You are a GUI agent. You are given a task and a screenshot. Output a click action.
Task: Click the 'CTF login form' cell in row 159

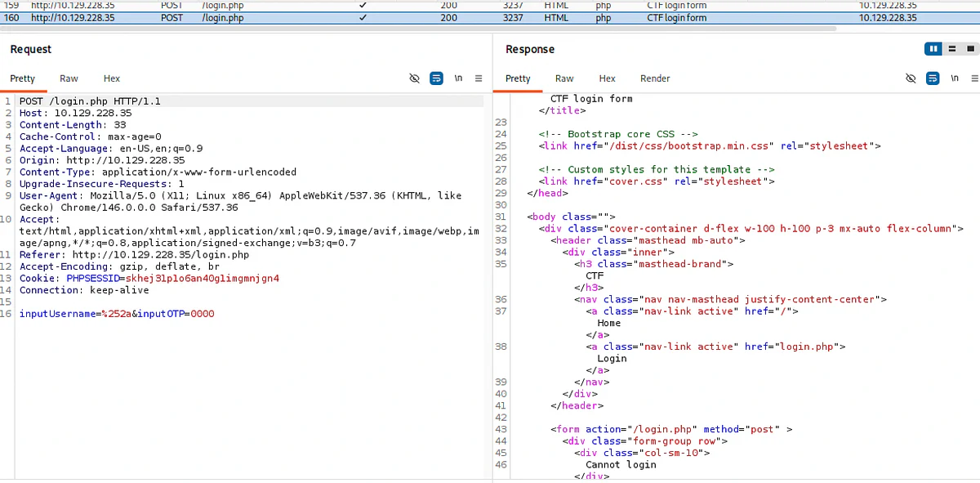coord(676,5)
